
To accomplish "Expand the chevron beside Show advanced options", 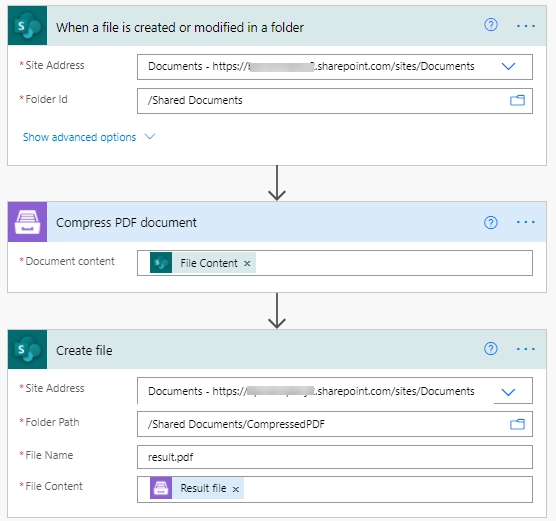I will click(x=150, y=137).
